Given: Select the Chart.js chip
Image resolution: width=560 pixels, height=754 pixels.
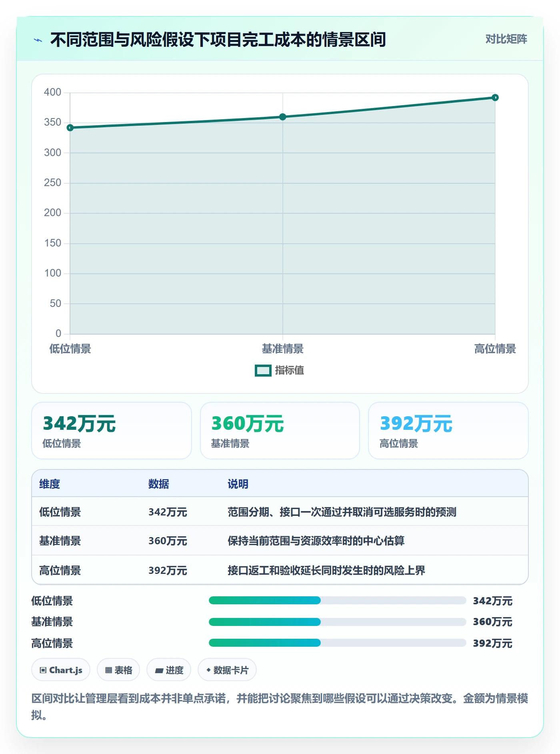Looking at the screenshot, I should [61, 670].
